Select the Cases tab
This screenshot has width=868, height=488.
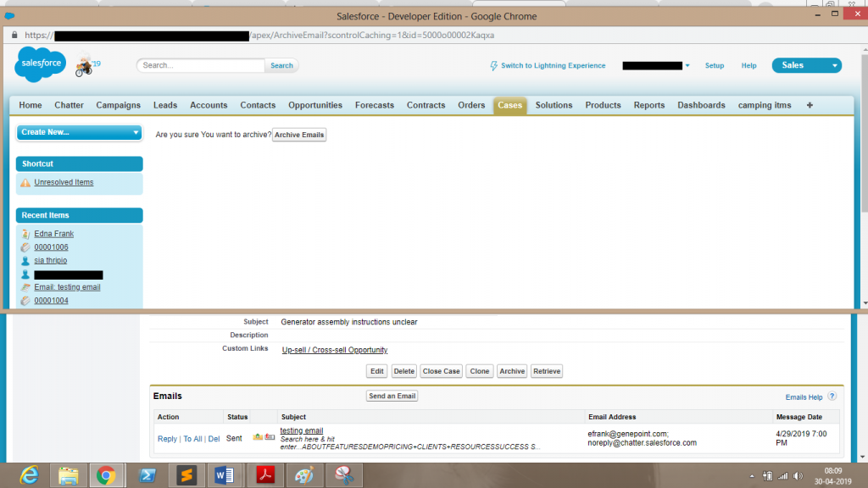tap(509, 106)
